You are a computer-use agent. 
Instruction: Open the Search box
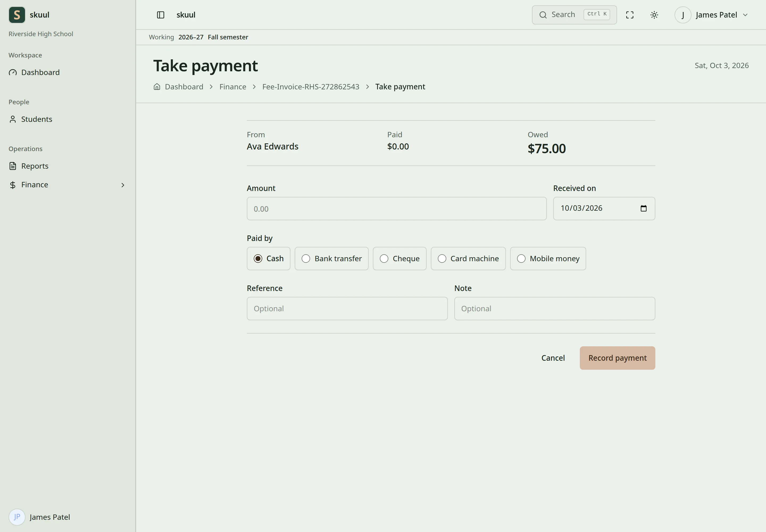(x=574, y=15)
